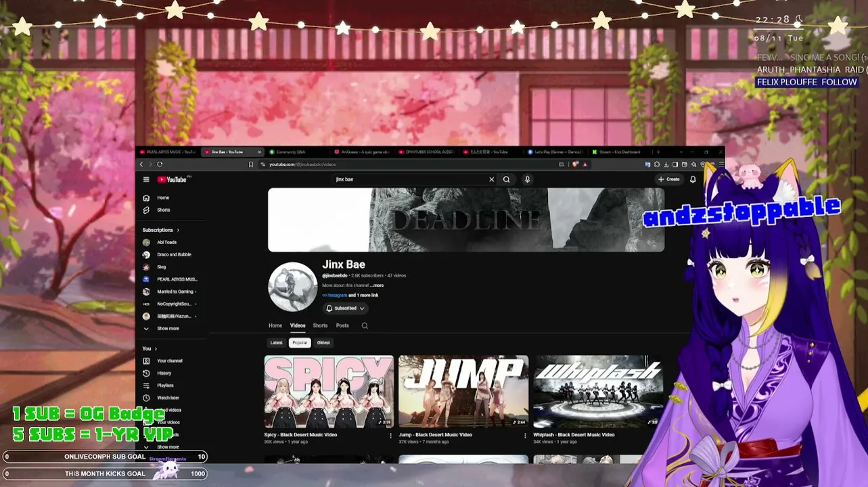Image resolution: width=868 pixels, height=487 pixels.
Task: Search within the Jinx Bae channel
Action: [365, 325]
